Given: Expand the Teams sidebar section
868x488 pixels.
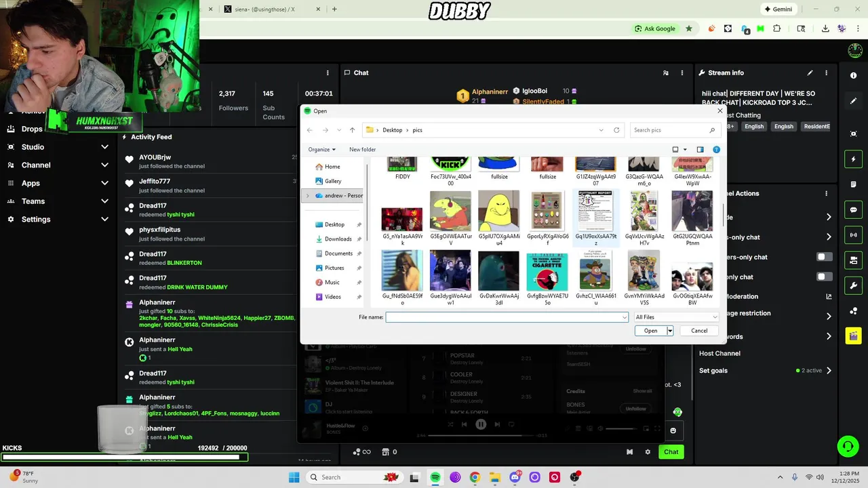Looking at the screenshot, I should pos(104,201).
